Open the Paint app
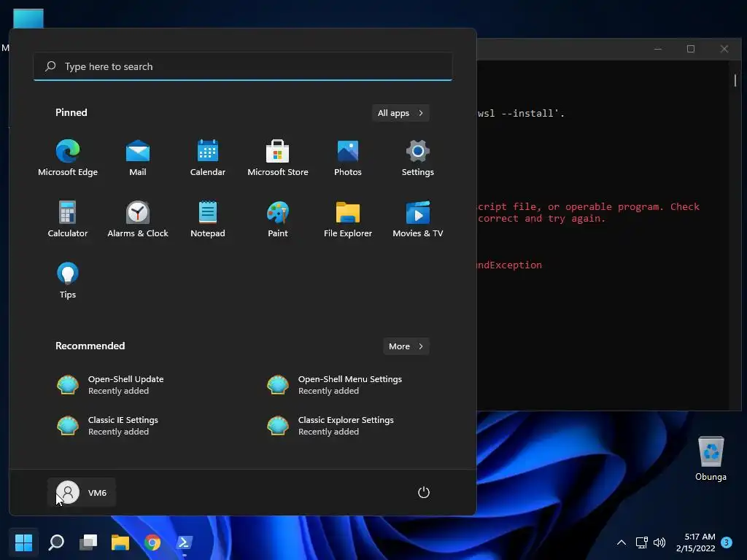747x560 pixels. pyautogui.click(x=278, y=219)
